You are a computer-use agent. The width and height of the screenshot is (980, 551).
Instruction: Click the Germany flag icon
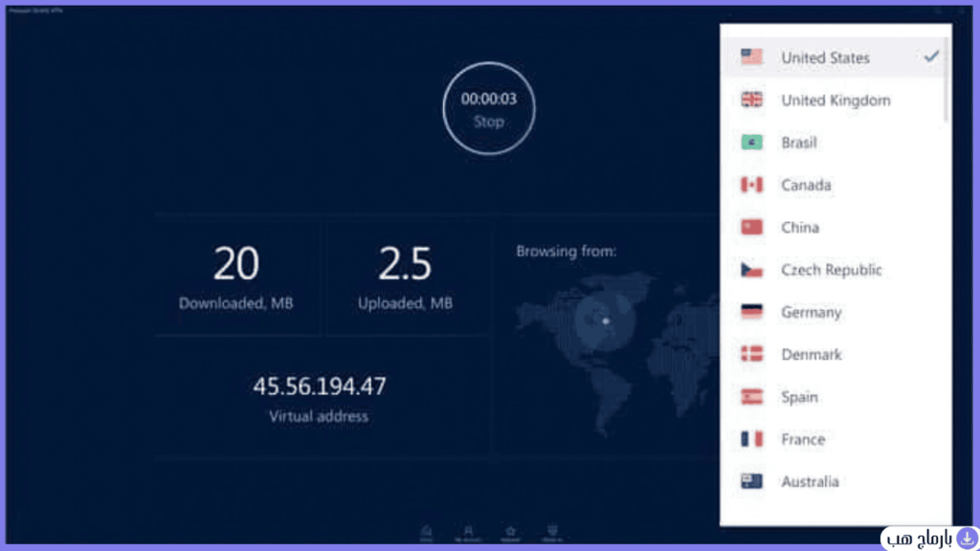pyautogui.click(x=752, y=312)
